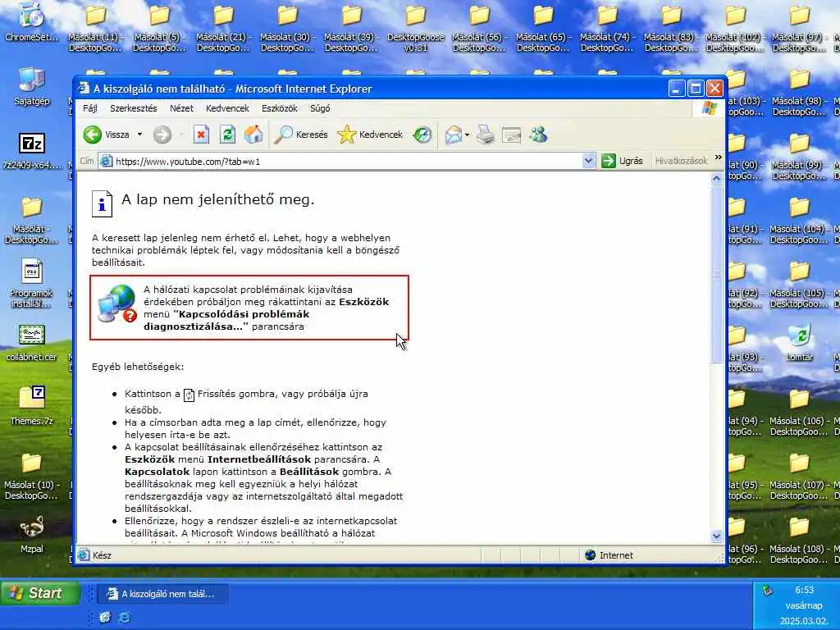Open the Kedvencek favorites toolbar button
Viewport: 840px width, 630px height.
click(370, 135)
